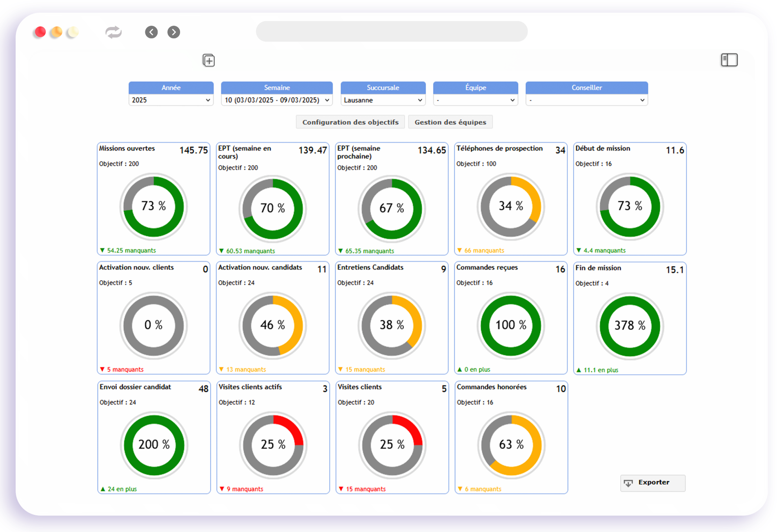Screen dimensions: 784x532
Task: Open the Semaine week selector dropdown
Action: (x=276, y=100)
